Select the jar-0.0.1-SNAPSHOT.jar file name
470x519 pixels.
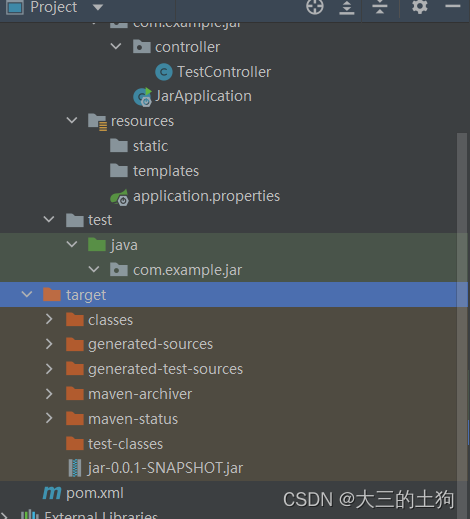165,468
